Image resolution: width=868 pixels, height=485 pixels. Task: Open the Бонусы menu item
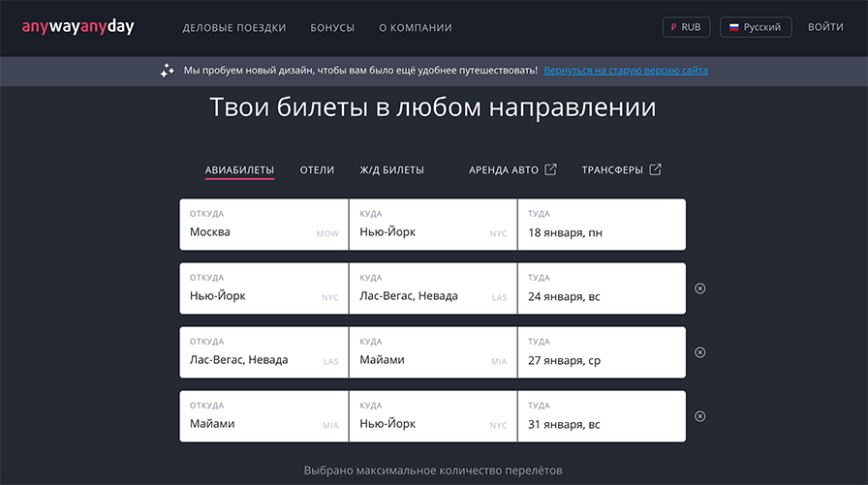(x=332, y=28)
